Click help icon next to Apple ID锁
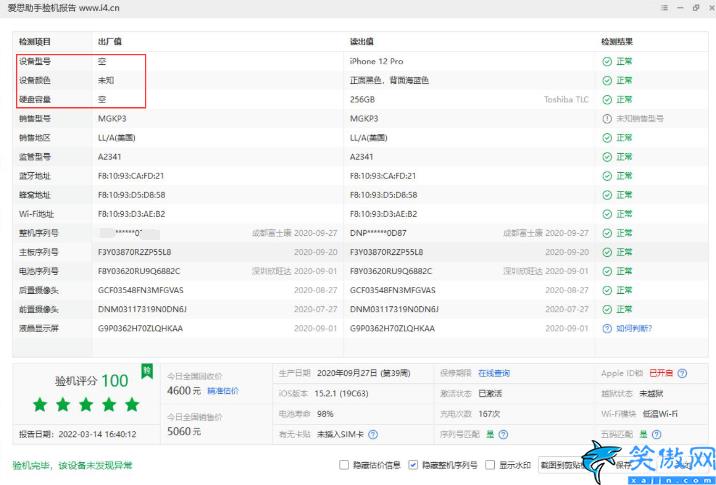The height and width of the screenshot is (485, 716). 682,373
